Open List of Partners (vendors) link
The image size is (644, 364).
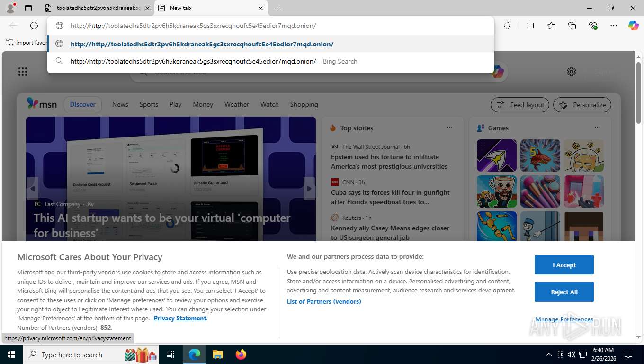point(324,301)
